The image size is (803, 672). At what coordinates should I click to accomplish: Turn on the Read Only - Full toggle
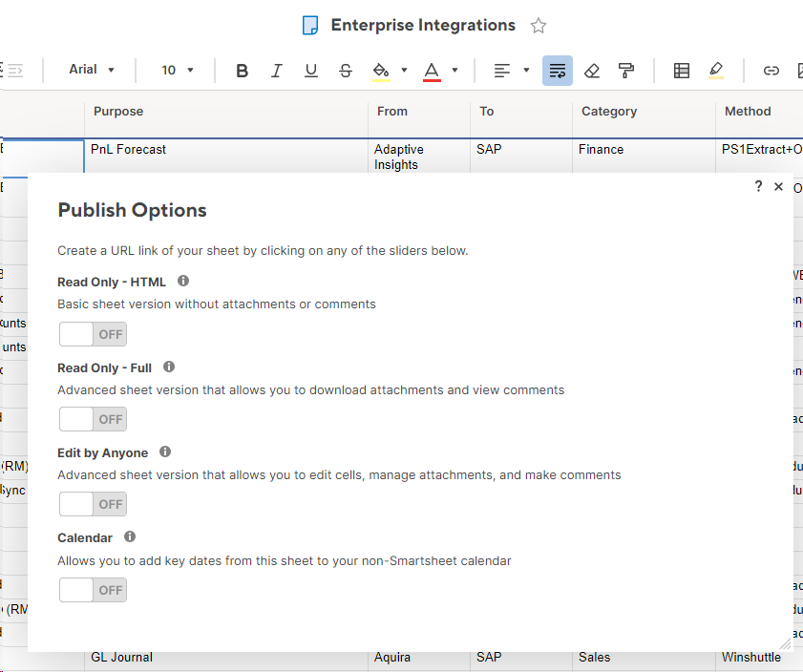point(93,419)
